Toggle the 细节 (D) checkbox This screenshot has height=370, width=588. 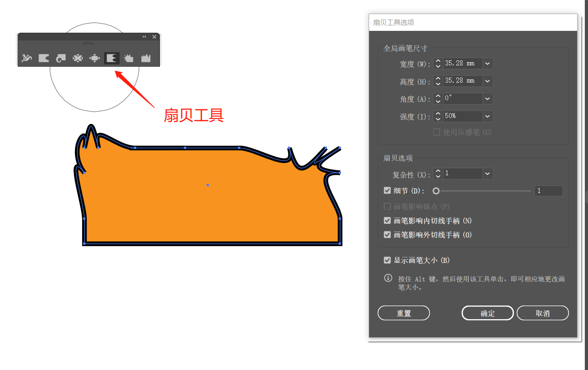pyautogui.click(x=387, y=191)
